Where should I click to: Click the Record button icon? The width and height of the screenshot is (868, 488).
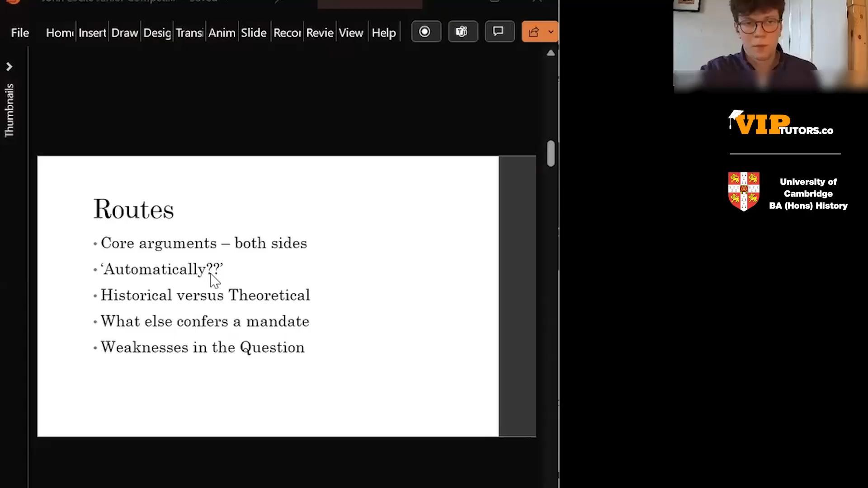[426, 32]
